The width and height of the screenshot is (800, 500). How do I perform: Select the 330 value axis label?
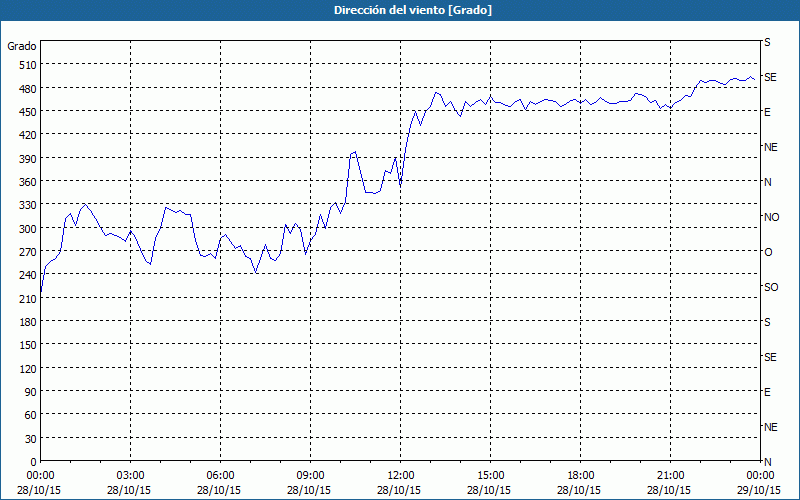click(28, 206)
